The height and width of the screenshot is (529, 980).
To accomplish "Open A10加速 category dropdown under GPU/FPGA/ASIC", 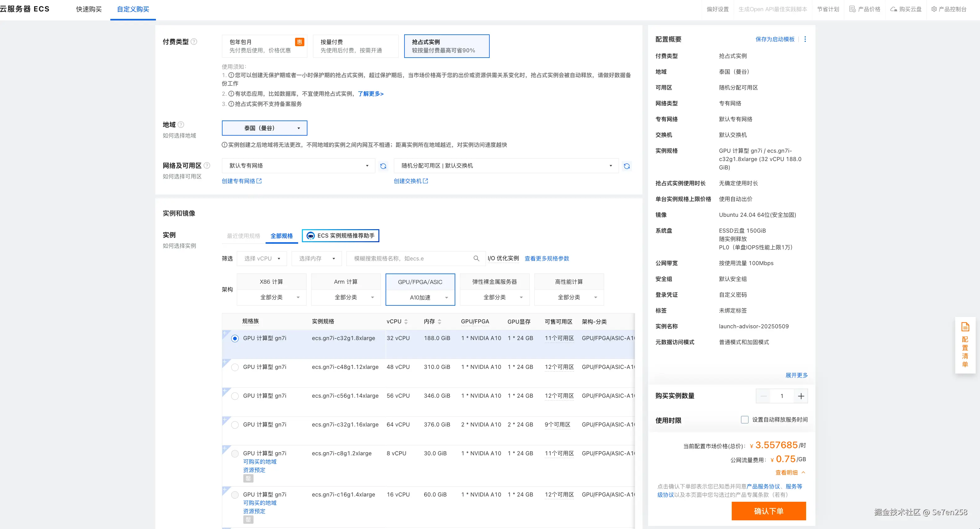I will [x=420, y=297].
